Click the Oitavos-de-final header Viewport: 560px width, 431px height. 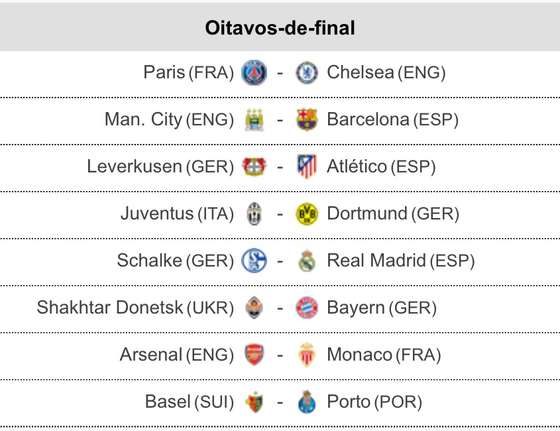coord(280,28)
